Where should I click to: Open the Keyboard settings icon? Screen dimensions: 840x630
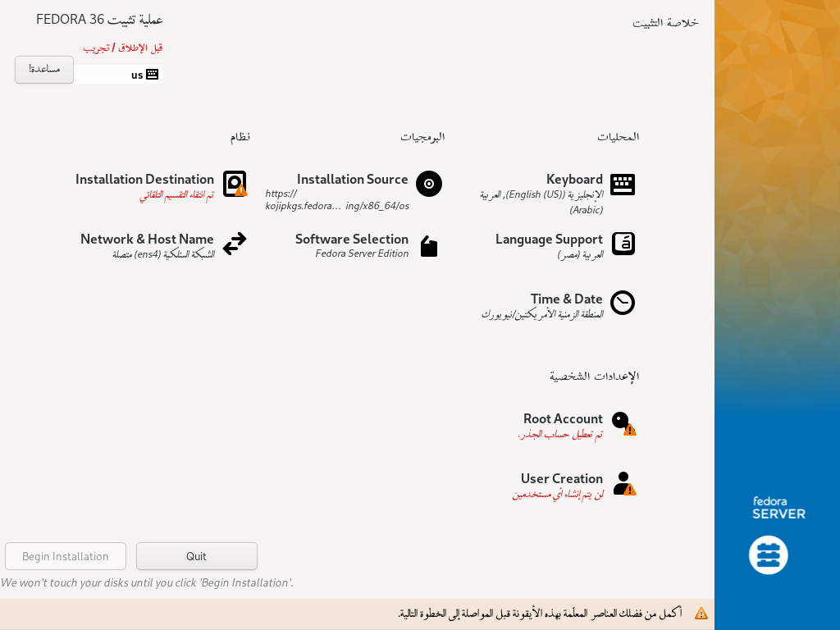[623, 185]
